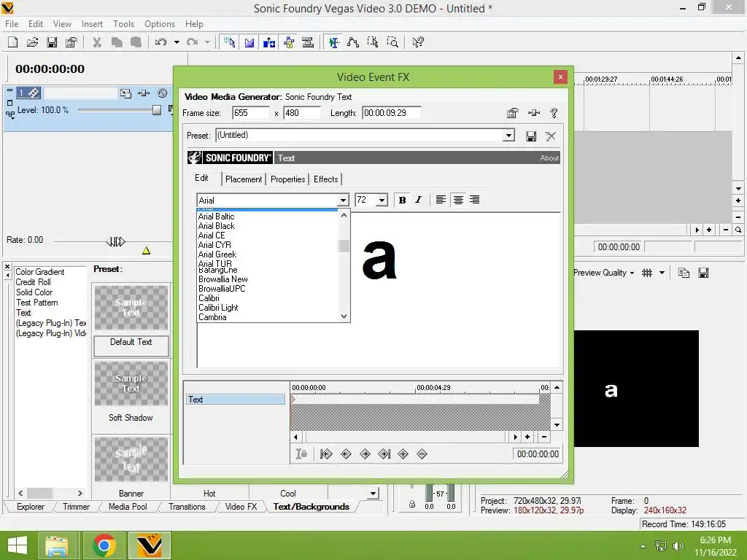This screenshot has height=560, width=747.
Task: Click the Cut scissors icon
Action: pos(97,42)
